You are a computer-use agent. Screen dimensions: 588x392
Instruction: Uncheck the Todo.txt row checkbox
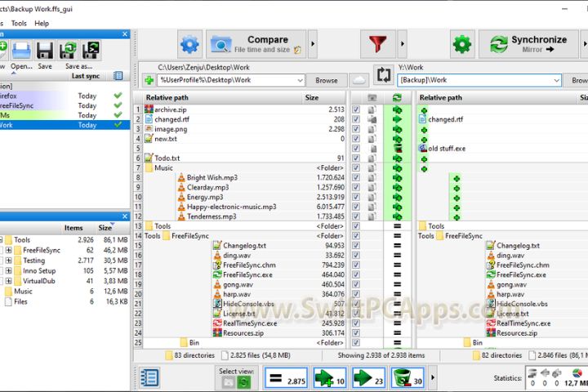[x=356, y=158]
